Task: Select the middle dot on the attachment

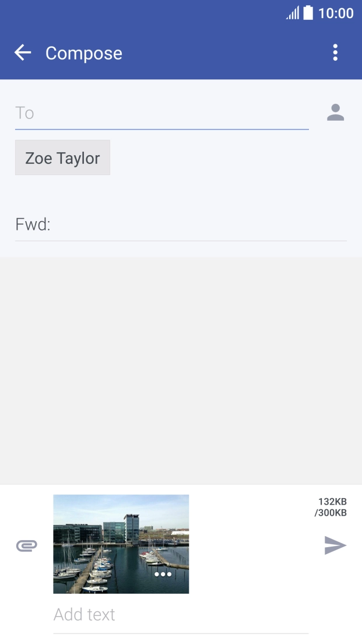Action: tap(162, 574)
